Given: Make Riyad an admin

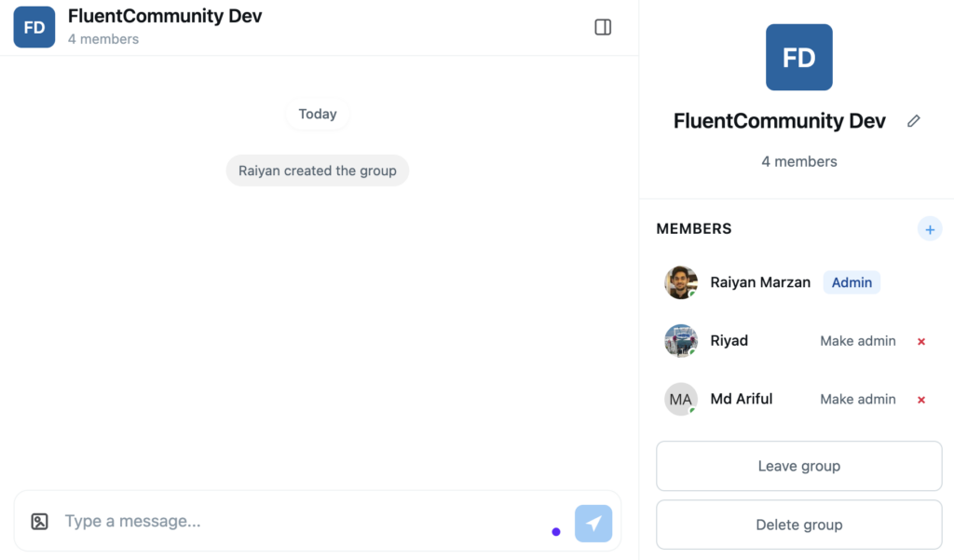Looking at the screenshot, I should pos(857,341).
